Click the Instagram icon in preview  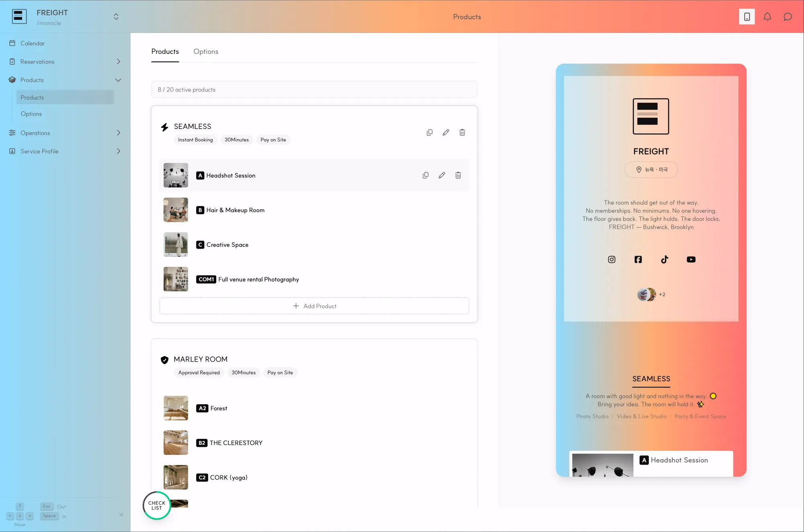point(611,260)
